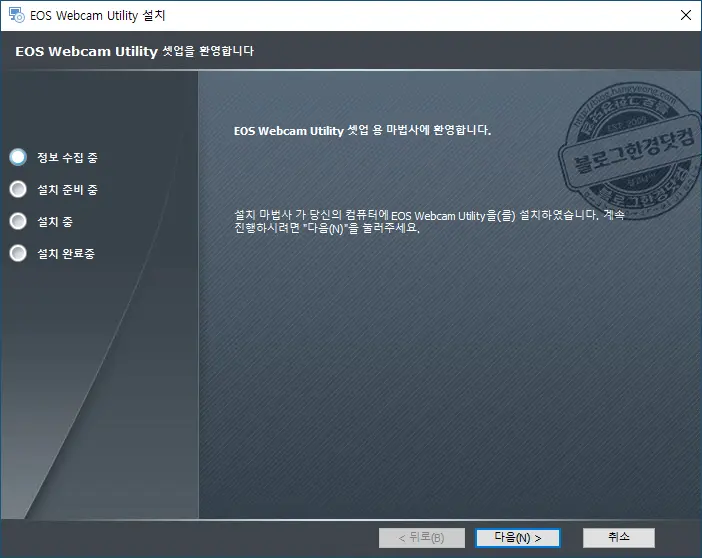The image size is (702, 558).
Task: Click the 설치 준비 중 step label
Action: point(67,190)
